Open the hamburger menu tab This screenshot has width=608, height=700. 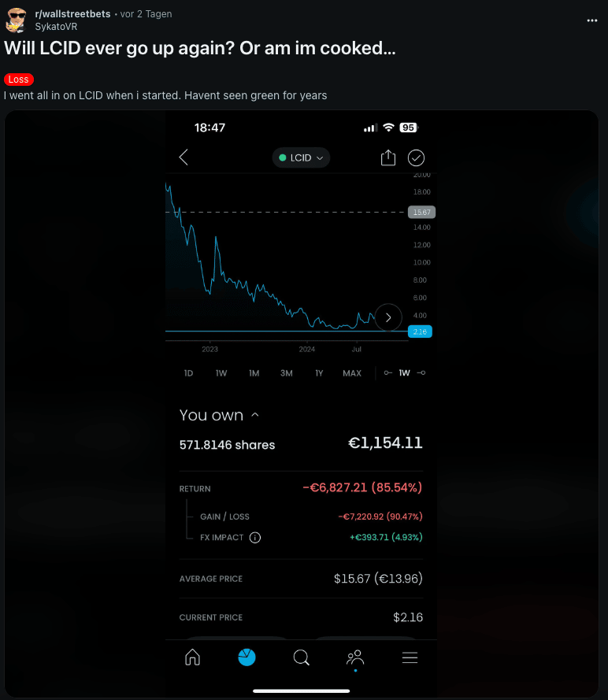point(410,657)
